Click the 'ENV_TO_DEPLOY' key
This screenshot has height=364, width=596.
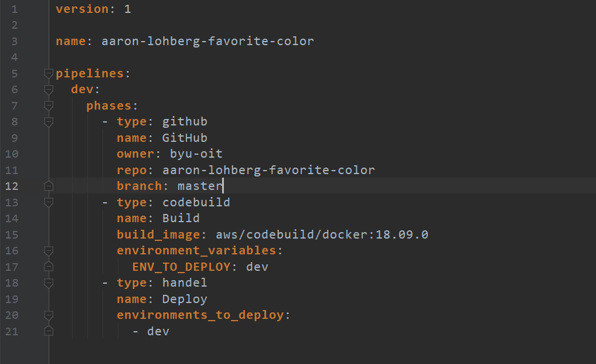coord(181,267)
